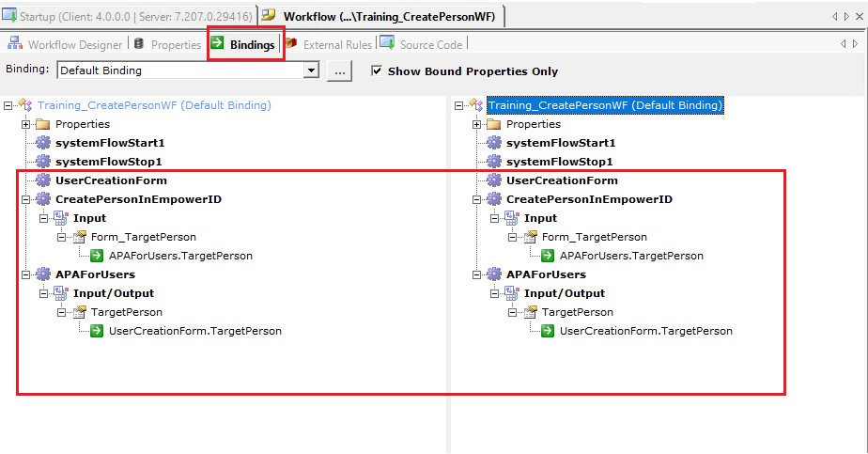This screenshot has height=454, width=868.
Task: Select left pane UserCreationForm.TargetPerson binding text
Action: [x=195, y=331]
